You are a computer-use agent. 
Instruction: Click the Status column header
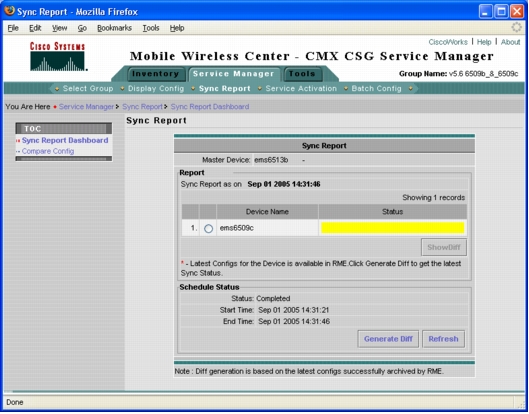[393, 212]
